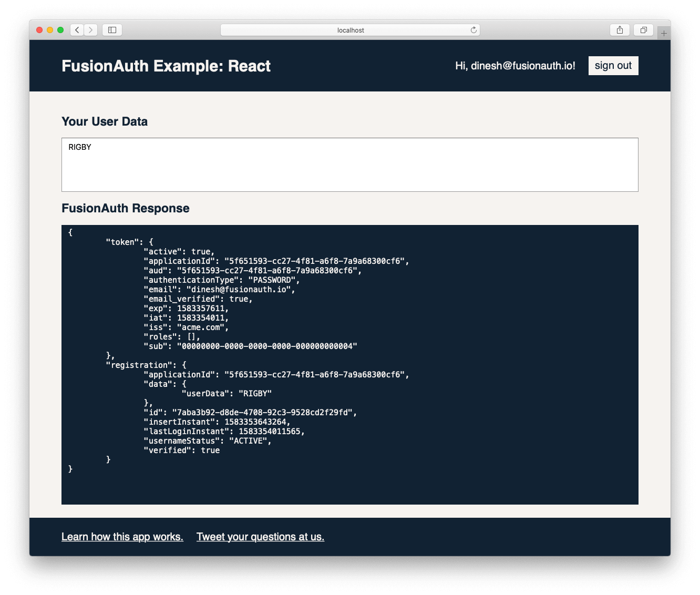
Task: Go forward with Safari's forward arrow
Action: pos(91,30)
